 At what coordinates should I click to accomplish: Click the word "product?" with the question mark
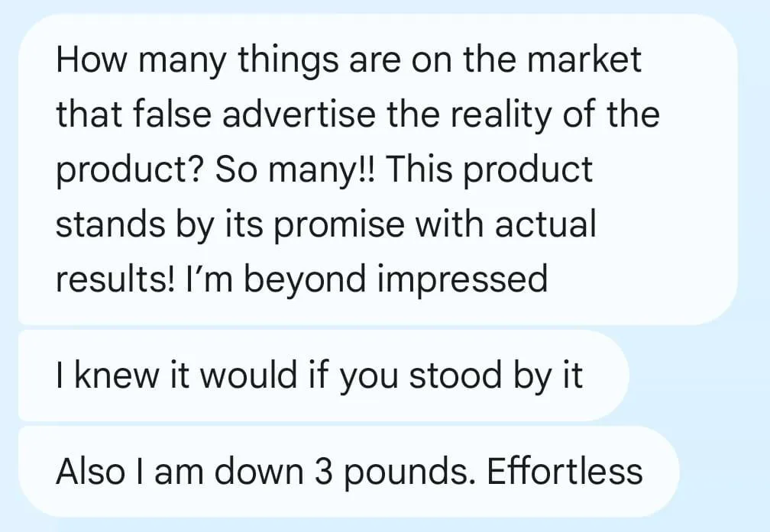point(128,169)
